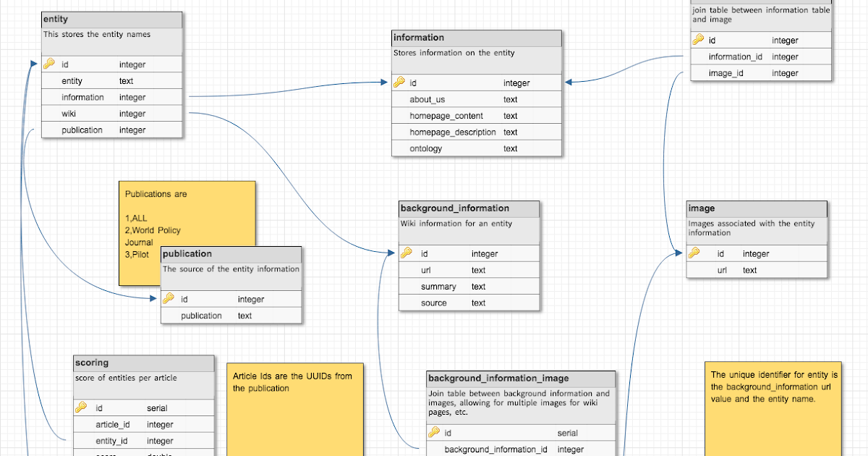Screen dimensions: 868x456
Task: Select the key icon in image table
Action: click(x=696, y=253)
